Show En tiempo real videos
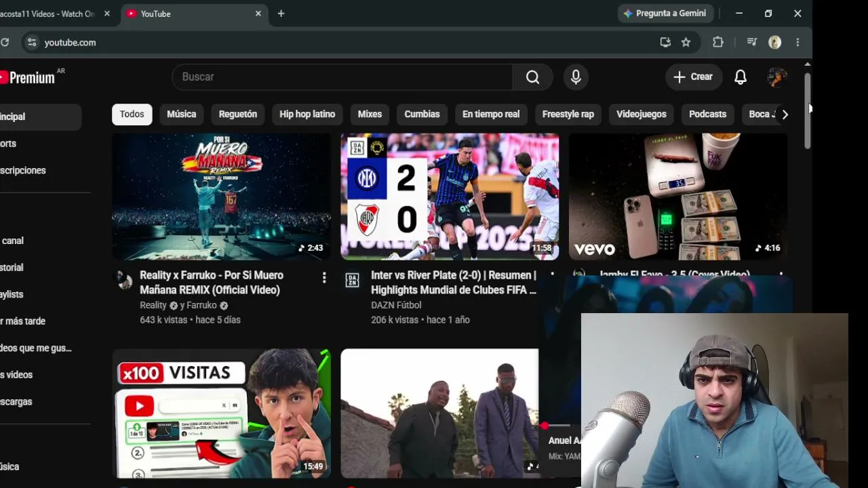Viewport: 868px width, 488px height. 491,115
